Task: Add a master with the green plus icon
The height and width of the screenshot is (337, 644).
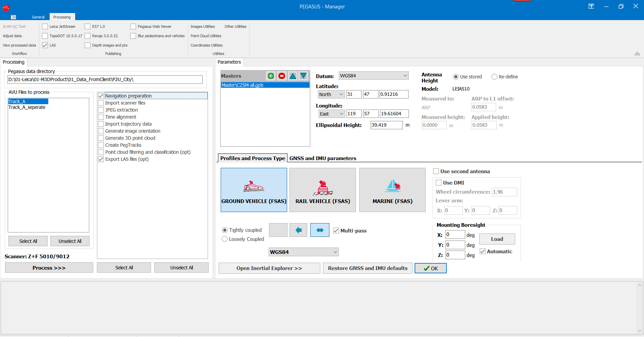Action: pyautogui.click(x=271, y=76)
